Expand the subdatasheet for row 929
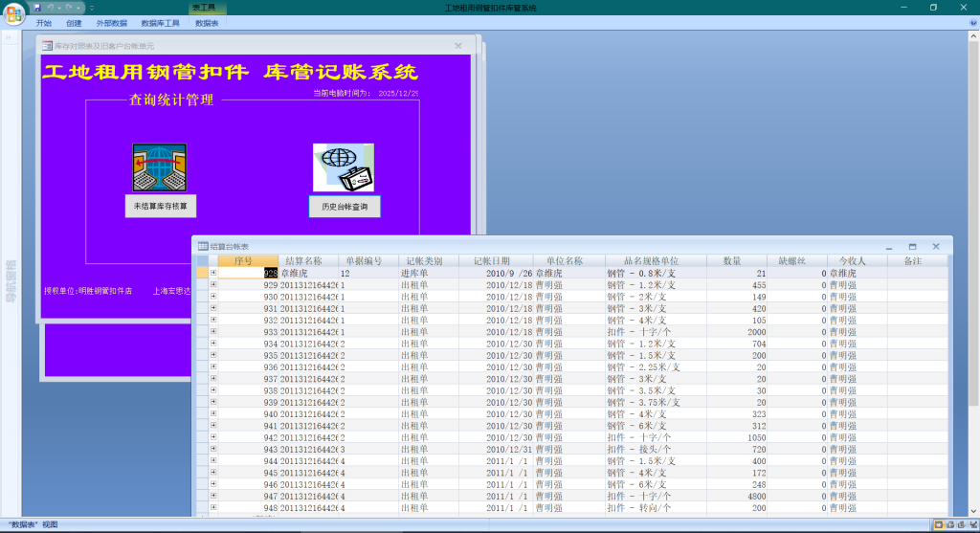The width and height of the screenshot is (980, 533). pyautogui.click(x=213, y=284)
